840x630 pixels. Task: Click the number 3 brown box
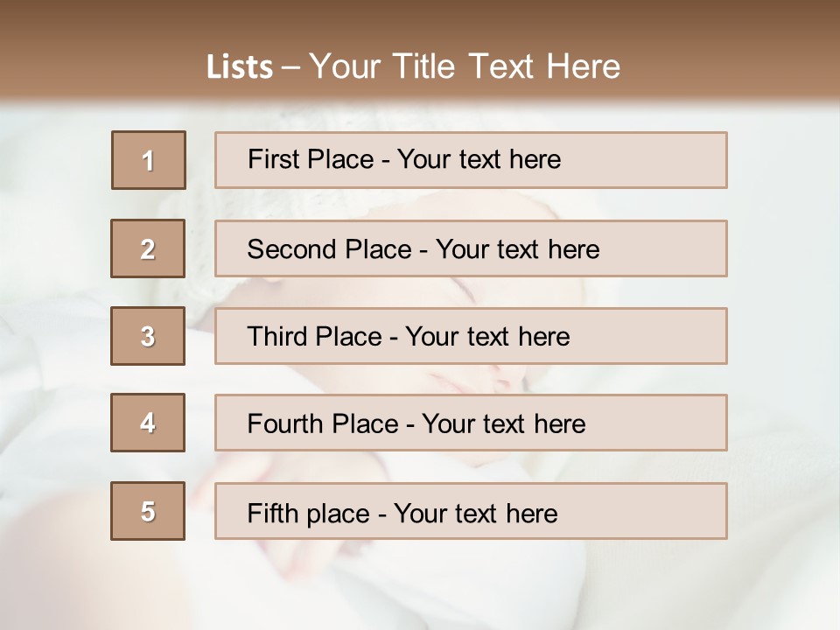tap(148, 336)
